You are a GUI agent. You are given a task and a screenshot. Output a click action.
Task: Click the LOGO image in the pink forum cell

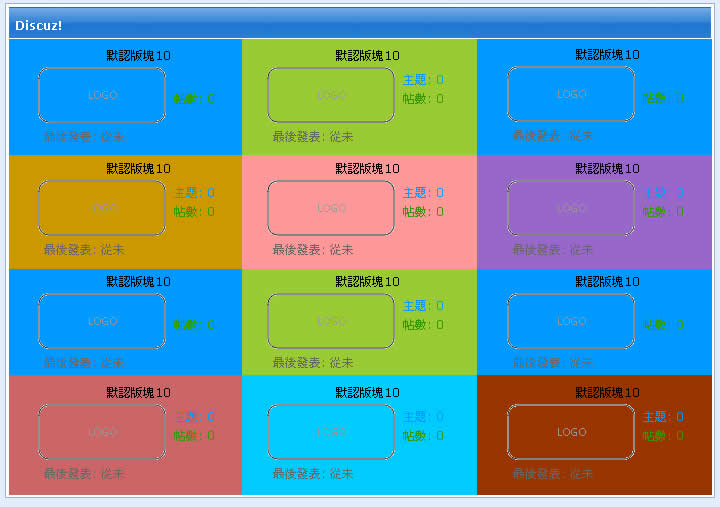click(331, 208)
